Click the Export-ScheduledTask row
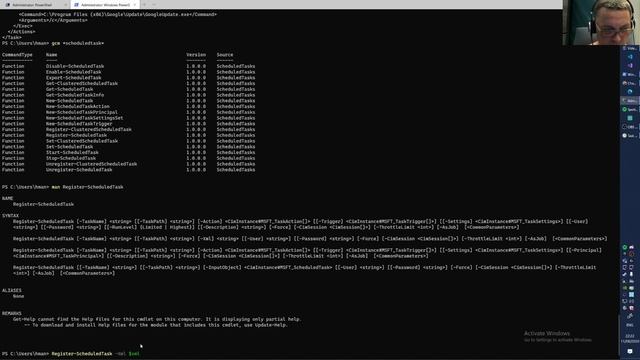 (x=128, y=78)
